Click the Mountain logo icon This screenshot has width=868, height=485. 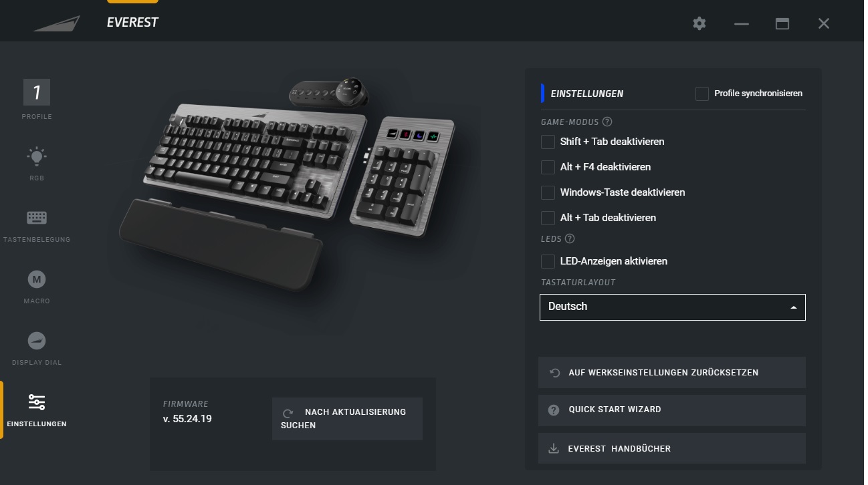pos(57,23)
